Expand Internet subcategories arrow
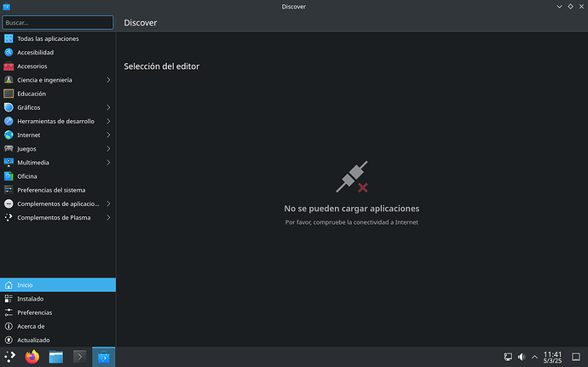 tap(108, 135)
